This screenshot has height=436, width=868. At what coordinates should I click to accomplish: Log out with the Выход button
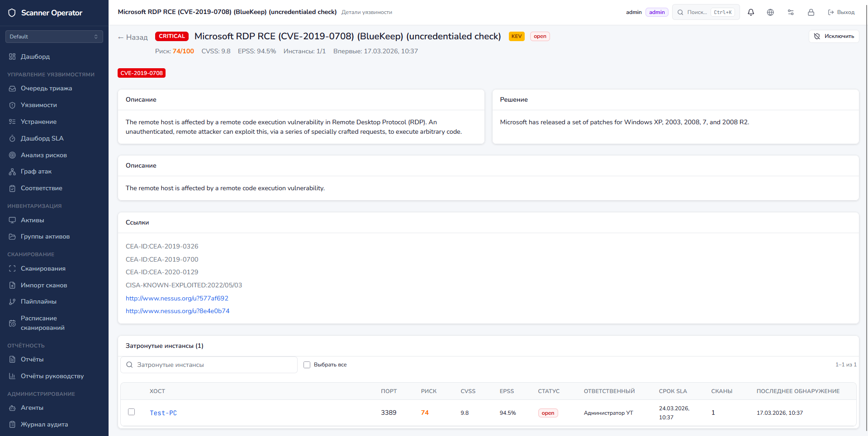click(x=841, y=12)
